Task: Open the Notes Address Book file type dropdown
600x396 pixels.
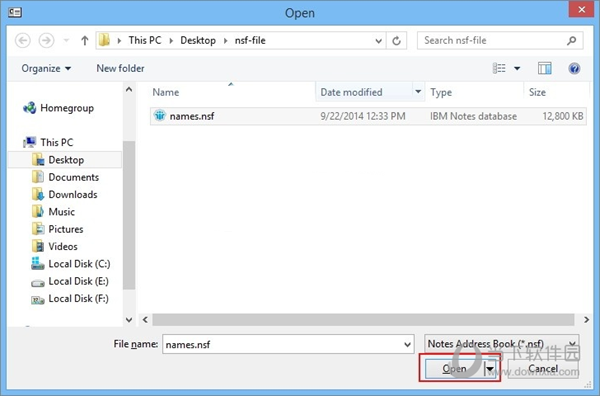Action: [502, 344]
